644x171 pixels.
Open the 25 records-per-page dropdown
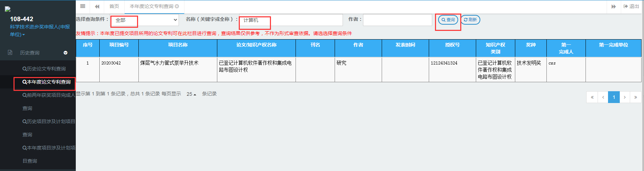coord(191,94)
